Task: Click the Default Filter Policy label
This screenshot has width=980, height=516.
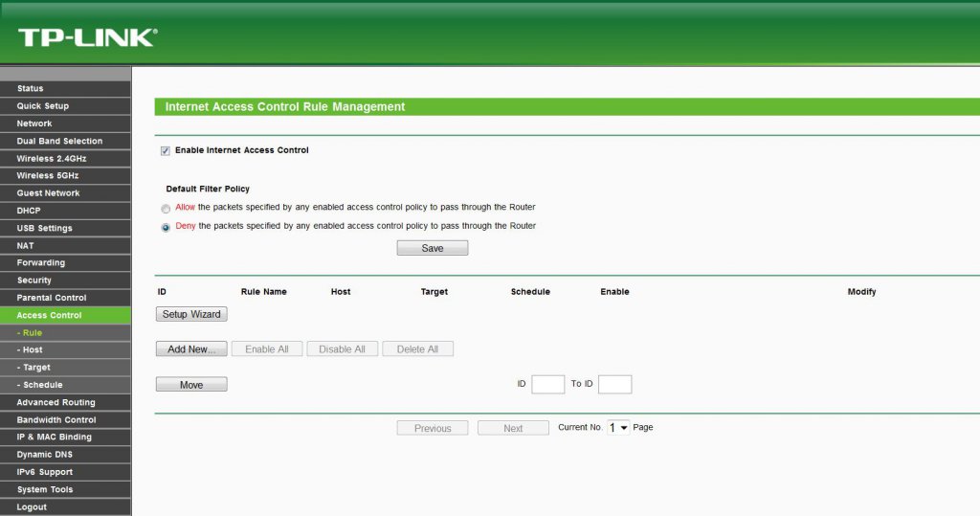Action: click(208, 189)
